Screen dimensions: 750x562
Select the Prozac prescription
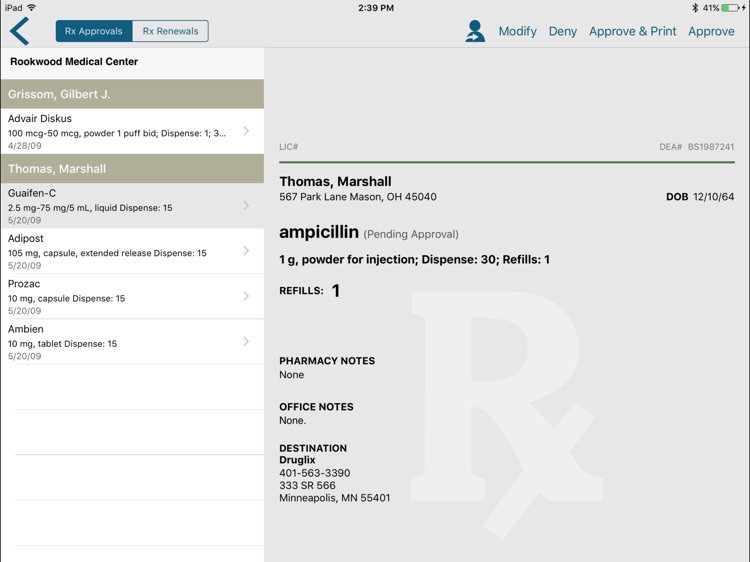(x=132, y=297)
